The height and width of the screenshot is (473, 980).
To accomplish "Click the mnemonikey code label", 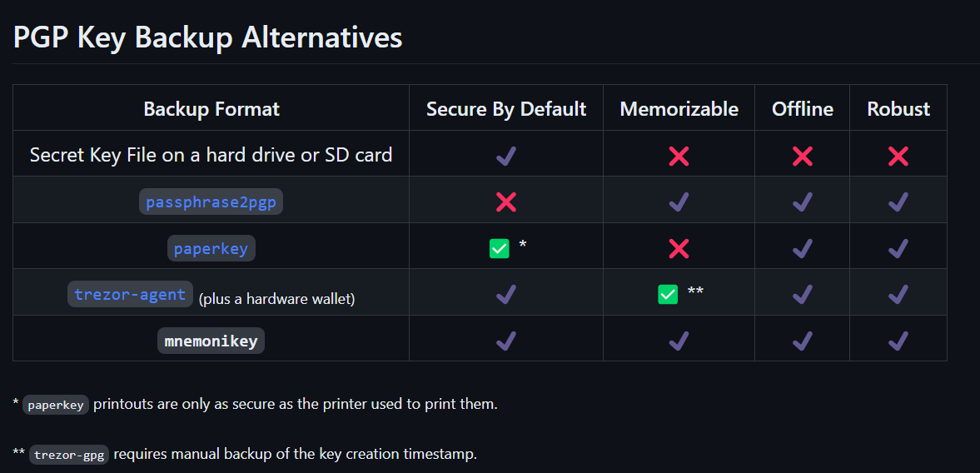I will click(211, 341).
